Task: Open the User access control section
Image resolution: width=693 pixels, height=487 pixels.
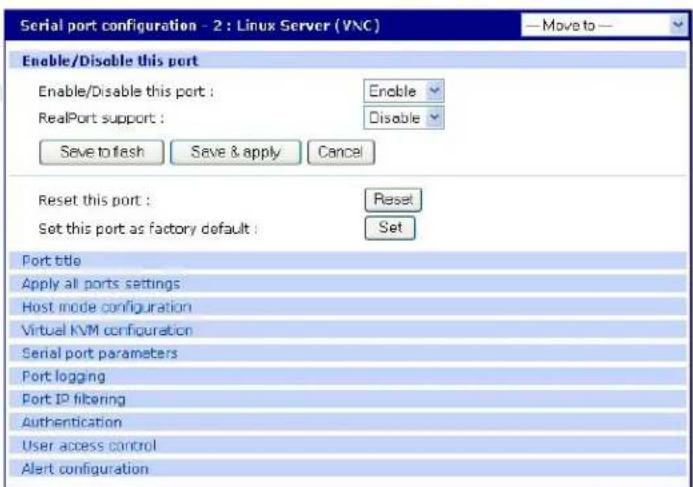Action: (347, 445)
